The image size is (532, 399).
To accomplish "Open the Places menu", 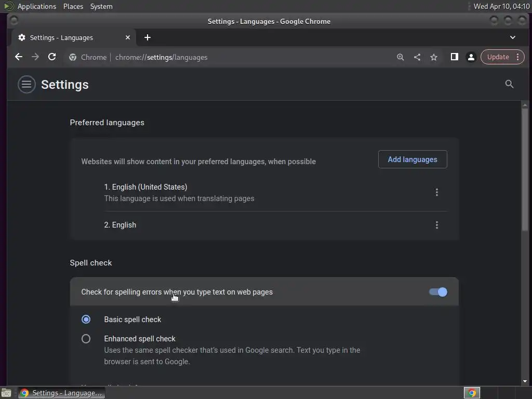I will pyautogui.click(x=73, y=6).
